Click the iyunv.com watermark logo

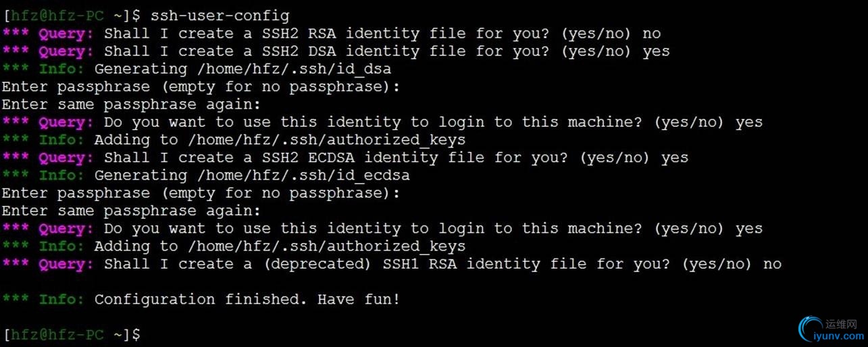tap(830, 329)
